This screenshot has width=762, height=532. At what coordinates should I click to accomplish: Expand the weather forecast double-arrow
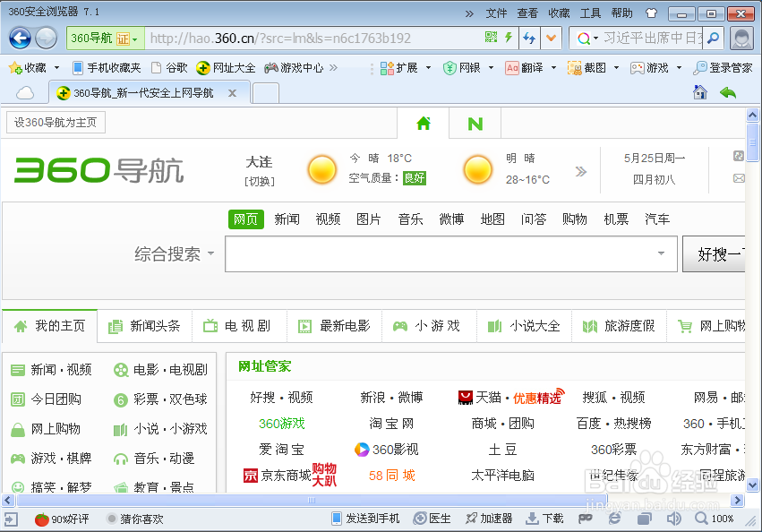tap(581, 171)
